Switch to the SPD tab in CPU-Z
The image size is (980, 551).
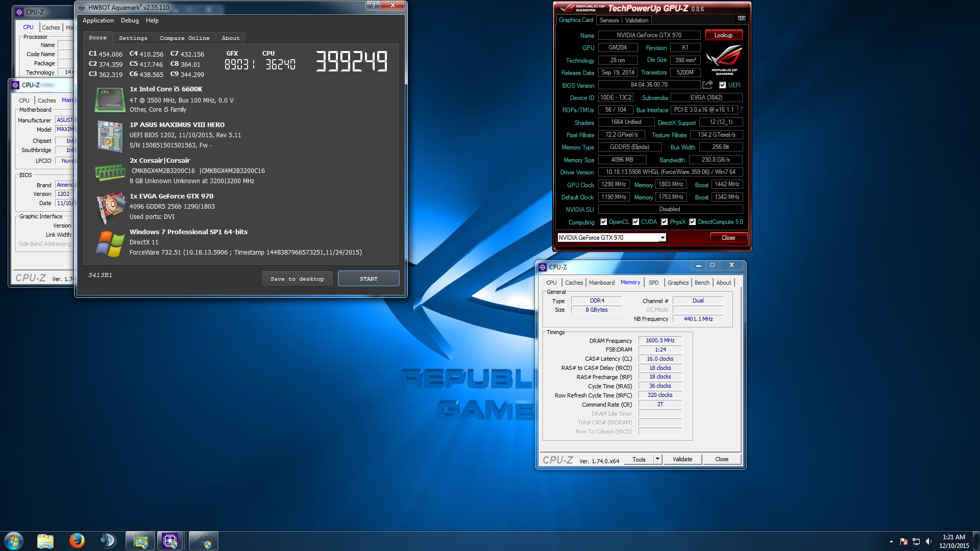[x=653, y=283]
